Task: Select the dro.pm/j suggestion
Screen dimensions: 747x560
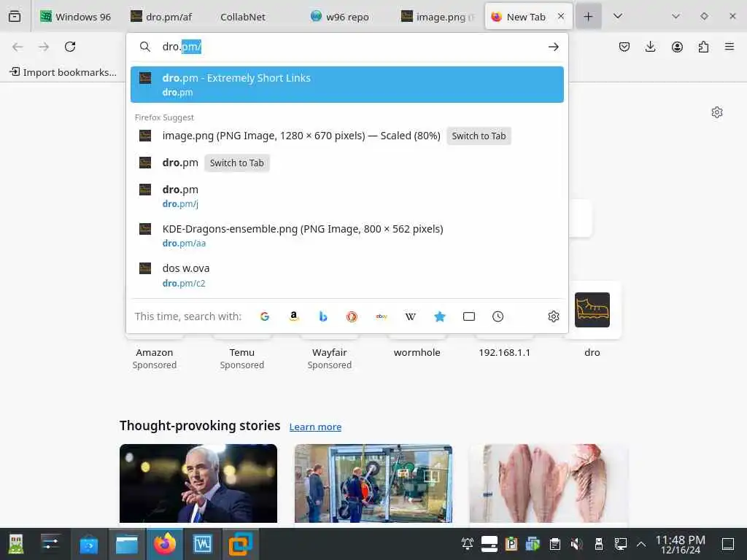Action: [347, 196]
